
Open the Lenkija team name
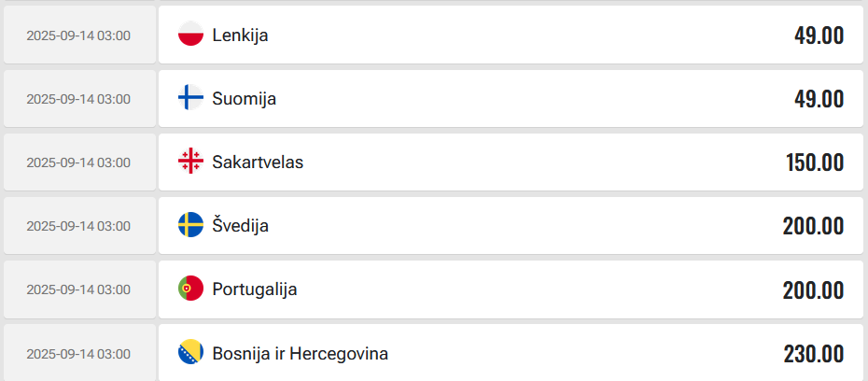point(240,35)
